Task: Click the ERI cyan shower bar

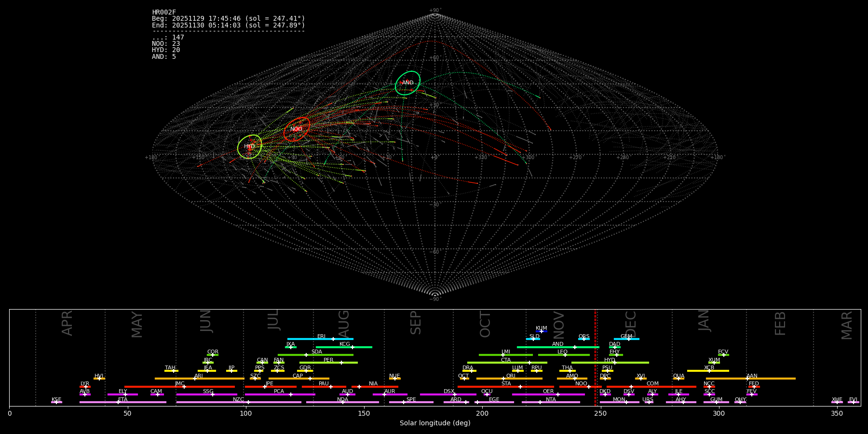Action: click(320, 339)
